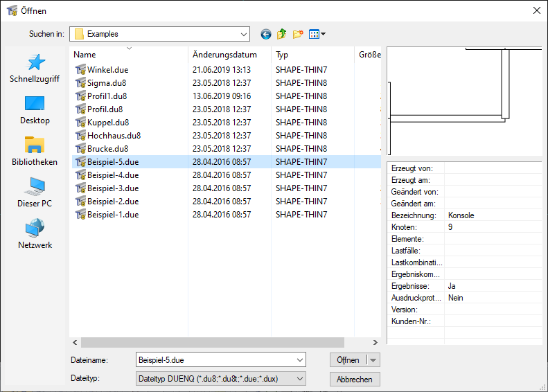
Task: Click the file icon of Winkel.due
Action: [80, 70]
